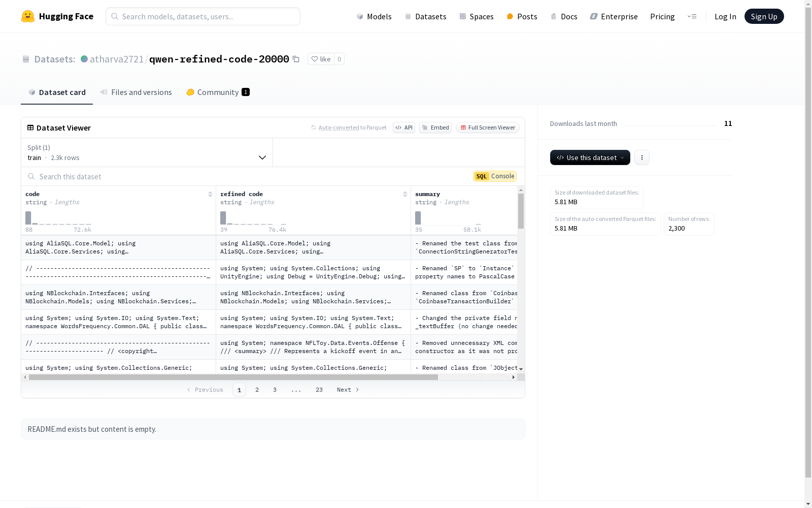Open the Community tab
Image resolution: width=812 pixels, height=508 pixels.
tap(218, 92)
